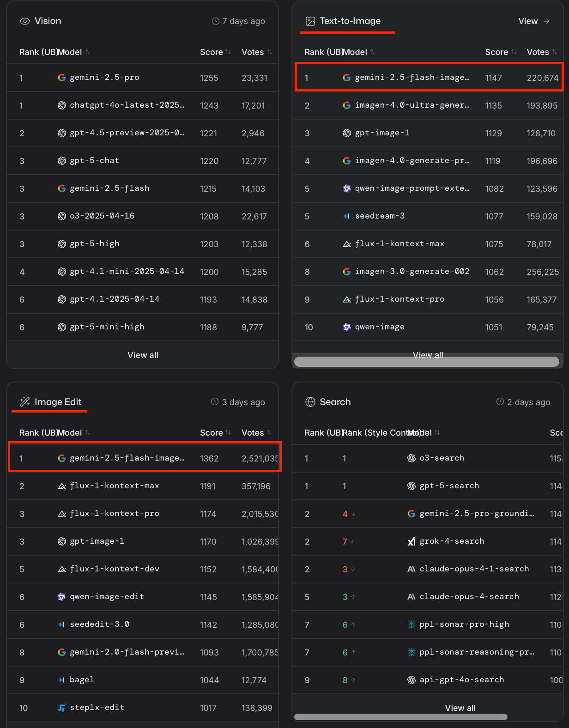Click Google icon next to gemini-2.5-pro
The height and width of the screenshot is (728, 569).
(61, 78)
